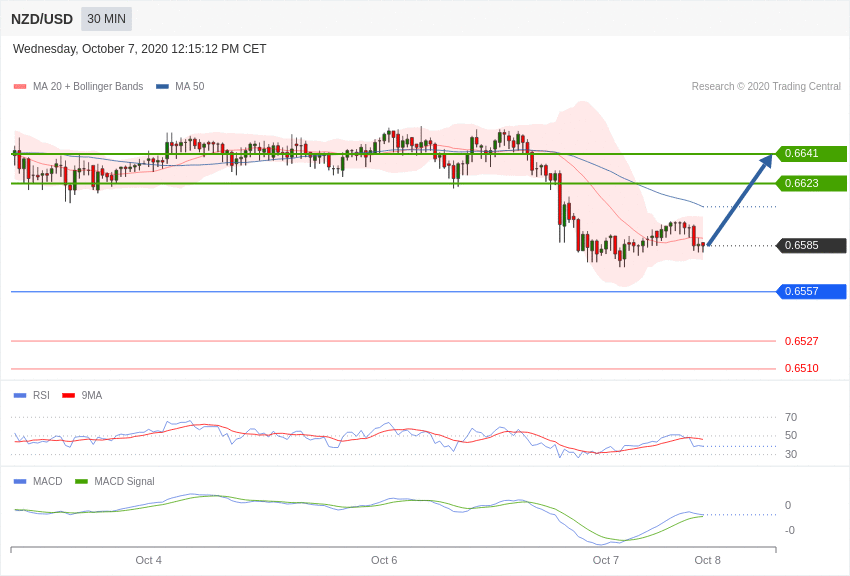Click the MACD '0' axis value
Viewport: 850px width, 576px height.
(788, 505)
